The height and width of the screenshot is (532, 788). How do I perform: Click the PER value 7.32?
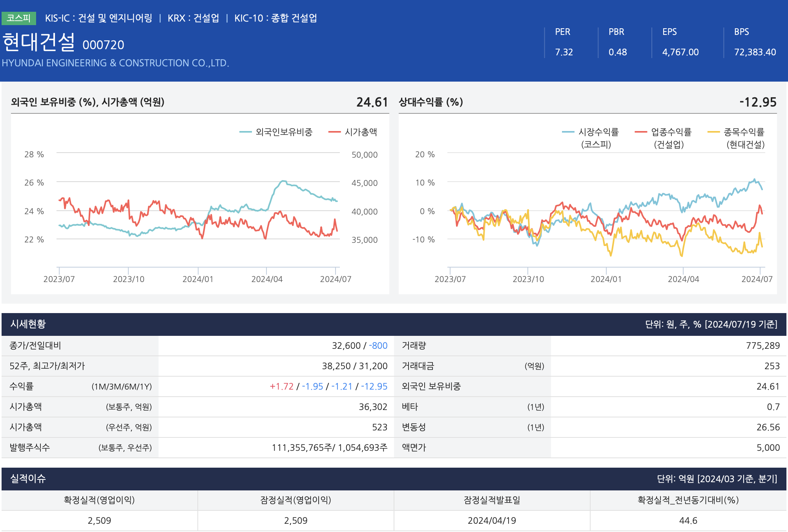coord(564,52)
